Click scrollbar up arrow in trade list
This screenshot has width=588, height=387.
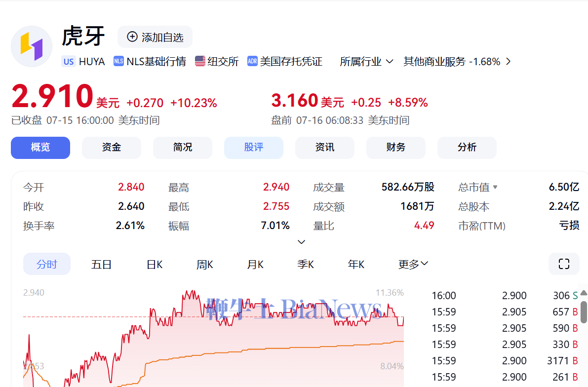tap(584, 293)
